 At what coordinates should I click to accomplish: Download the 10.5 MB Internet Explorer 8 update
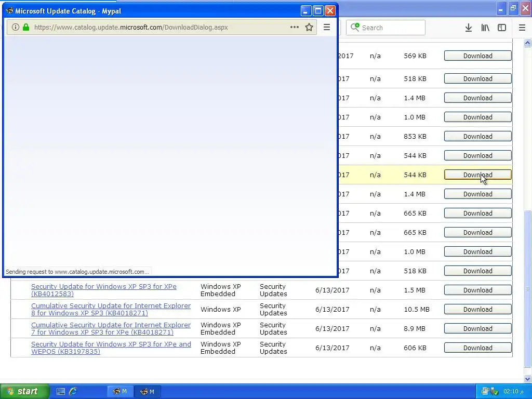click(x=478, y=310)
